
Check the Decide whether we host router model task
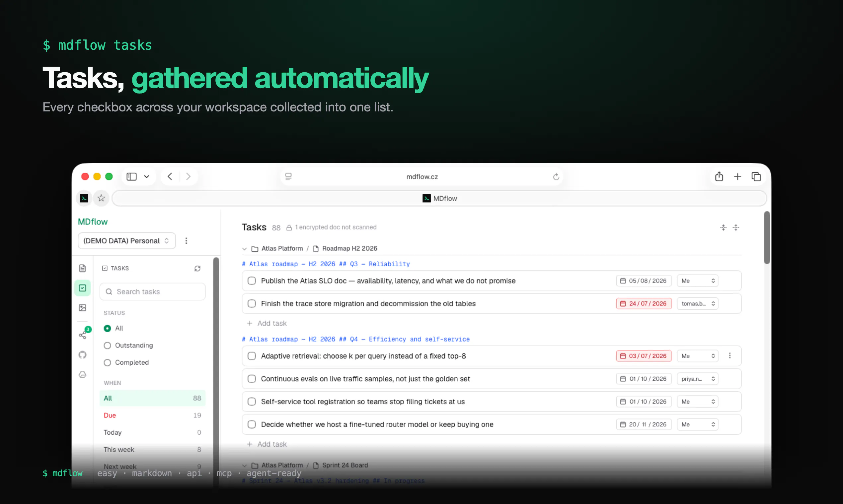tap(252, 424)
